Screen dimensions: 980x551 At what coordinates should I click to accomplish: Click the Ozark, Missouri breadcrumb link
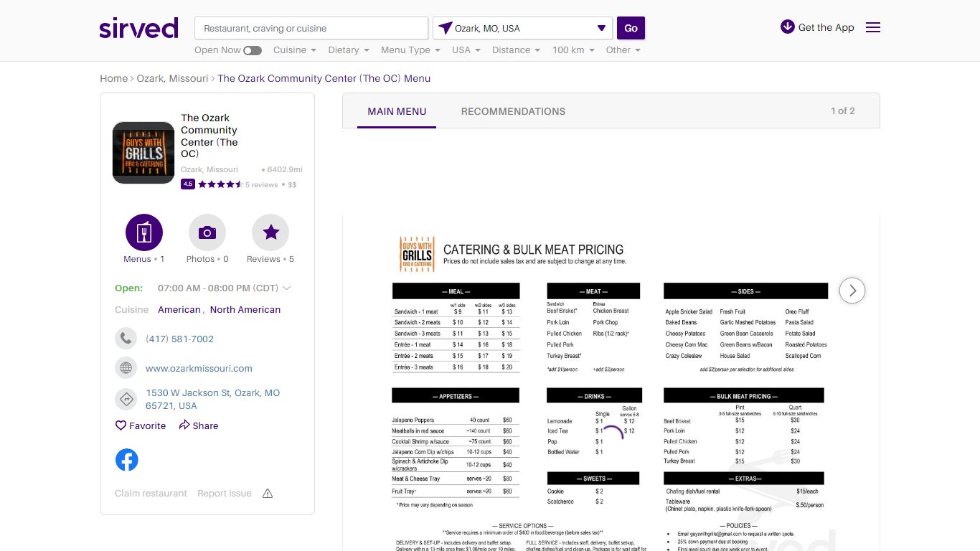[x=172, y=78]
